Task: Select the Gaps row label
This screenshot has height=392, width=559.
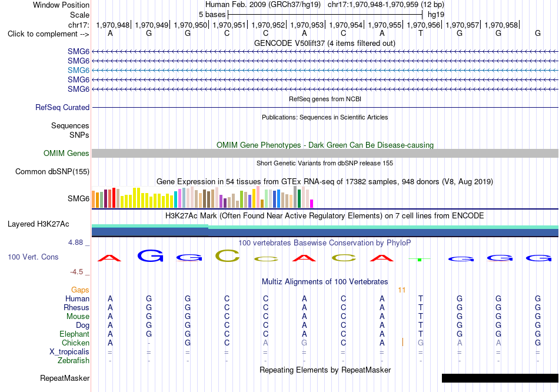Action: (x=80, y=290)
